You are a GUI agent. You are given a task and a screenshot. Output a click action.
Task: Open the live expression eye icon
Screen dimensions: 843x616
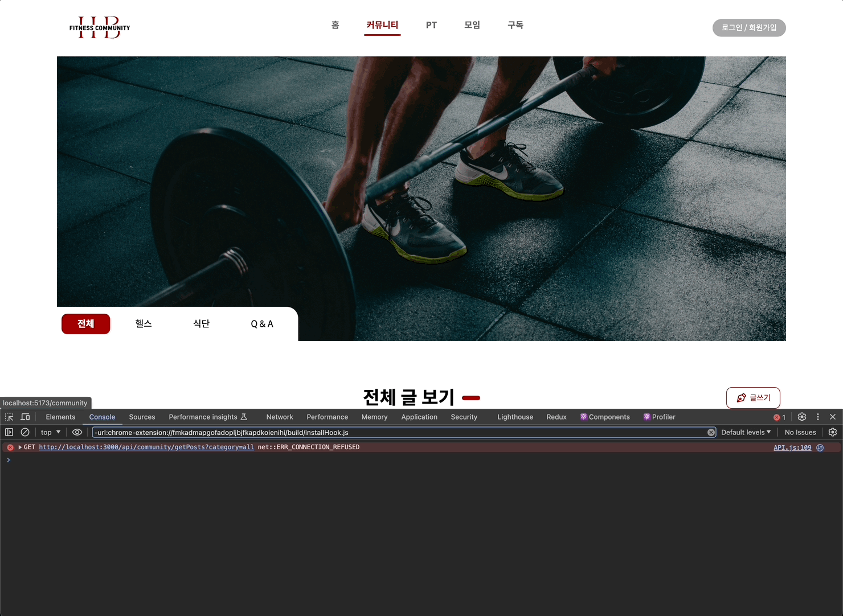coord(77,432)
